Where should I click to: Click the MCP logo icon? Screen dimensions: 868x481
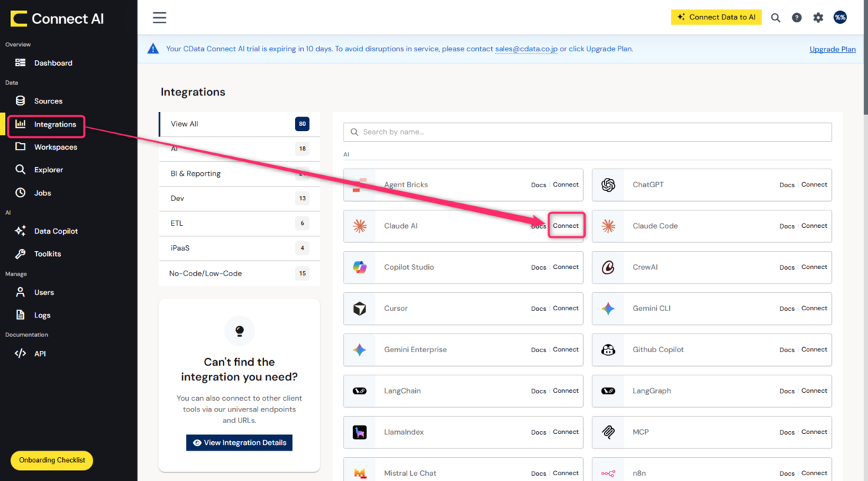(608, 433)
